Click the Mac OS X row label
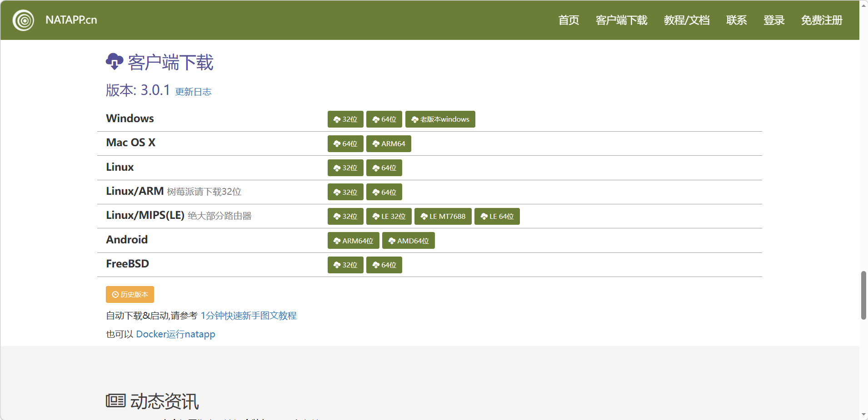The width and height of the screenshot is (868, 420). pyautogui.click(x=131, y=143)
